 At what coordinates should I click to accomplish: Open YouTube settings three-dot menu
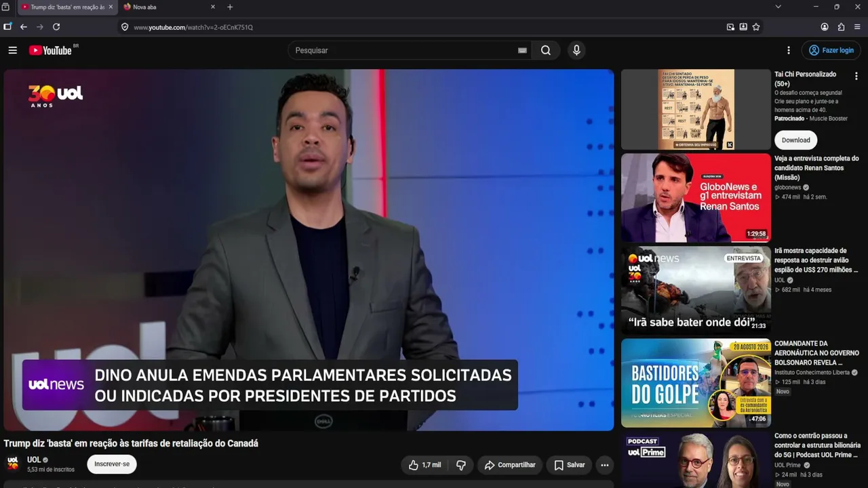788,50
